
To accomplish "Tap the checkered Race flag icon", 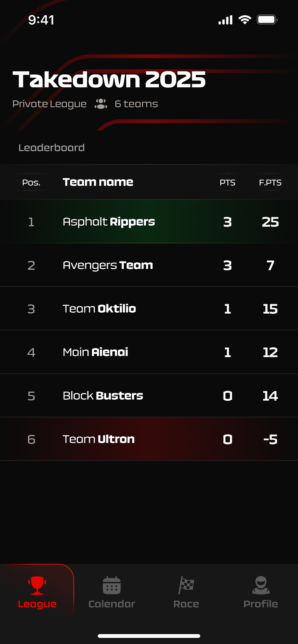I will [186, 585].
